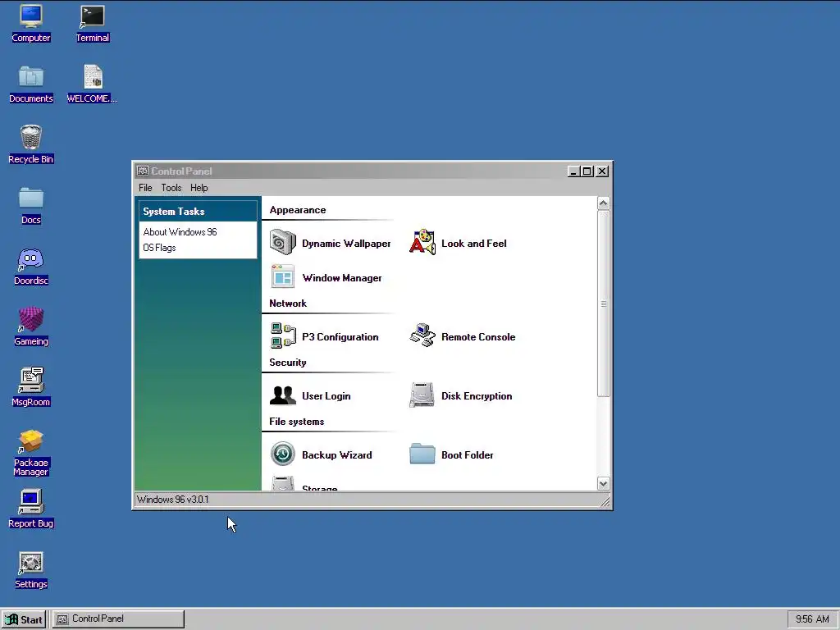Image resolution: width=840 pixels, height=630 pixels.
Task: Select the Documents desktop folder
Action: coord(31,84)
